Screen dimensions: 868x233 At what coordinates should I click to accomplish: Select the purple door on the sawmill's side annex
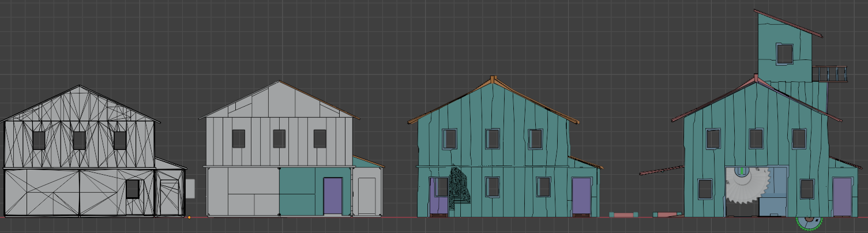click(841, 196)
